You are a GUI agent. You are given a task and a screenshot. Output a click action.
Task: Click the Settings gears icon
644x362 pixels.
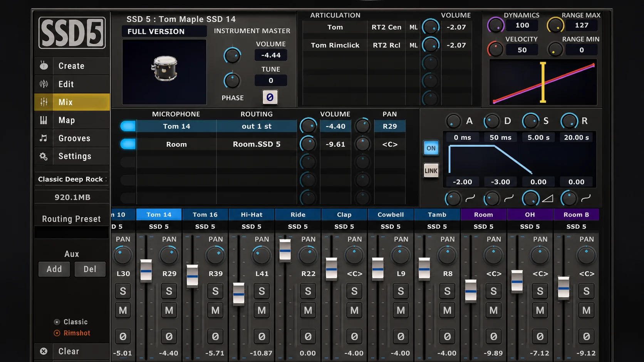pos(44,156)
